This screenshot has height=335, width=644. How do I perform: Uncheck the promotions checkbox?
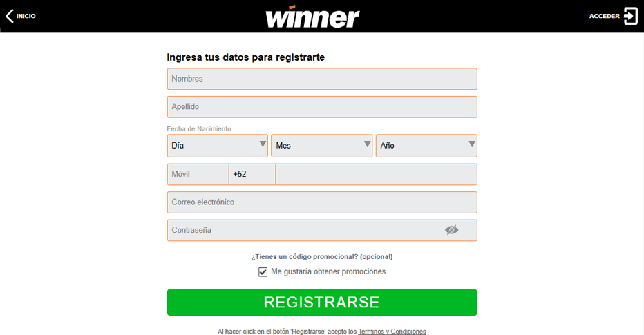pos(263,272)
